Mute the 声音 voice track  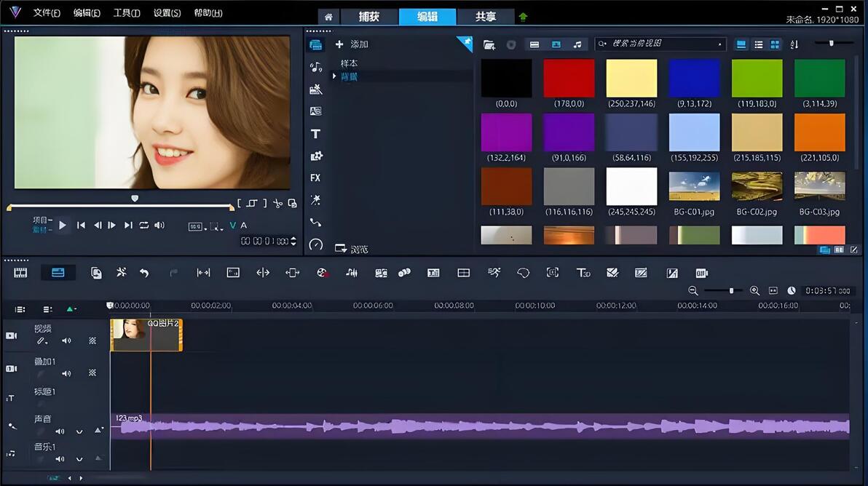coord(60,431)
